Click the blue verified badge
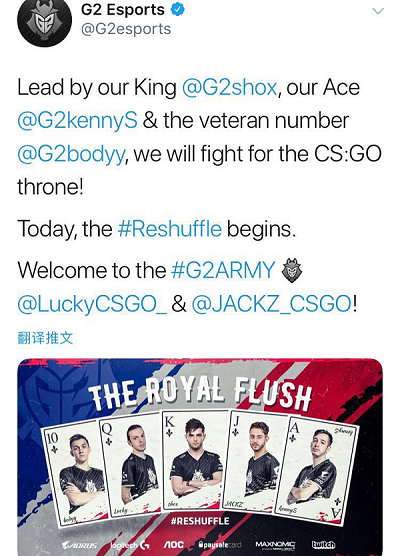400x556 pixels. click(178, 10)
